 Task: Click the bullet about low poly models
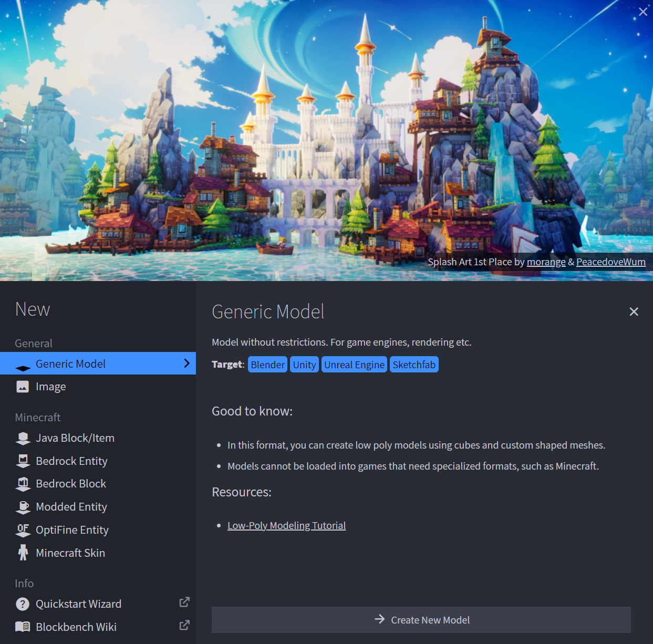pyautogui.click(x=417, y=445)
